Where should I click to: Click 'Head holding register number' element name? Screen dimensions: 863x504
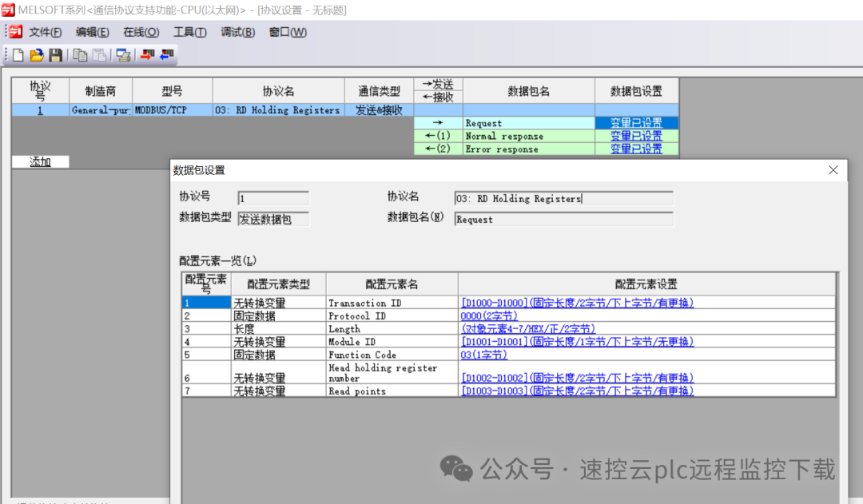click(383, 372)
